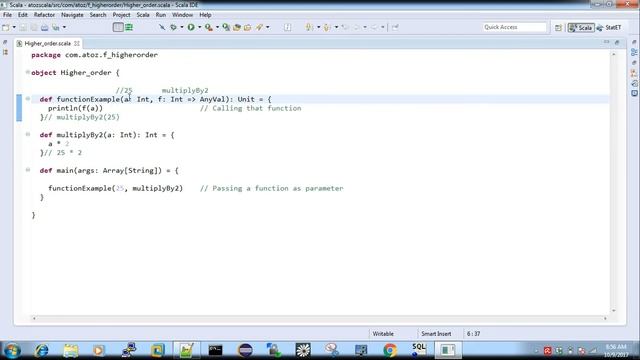The height and width of the screenshot is (360, 640).
Task: Open the Project menu
Action: pyautogui.click(x=121, y=15)
